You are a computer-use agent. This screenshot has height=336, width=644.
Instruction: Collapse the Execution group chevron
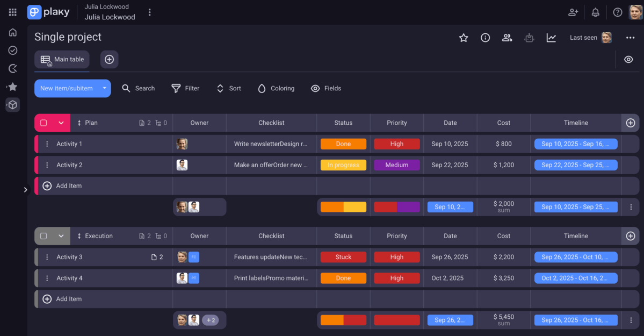tap(61, 236)
